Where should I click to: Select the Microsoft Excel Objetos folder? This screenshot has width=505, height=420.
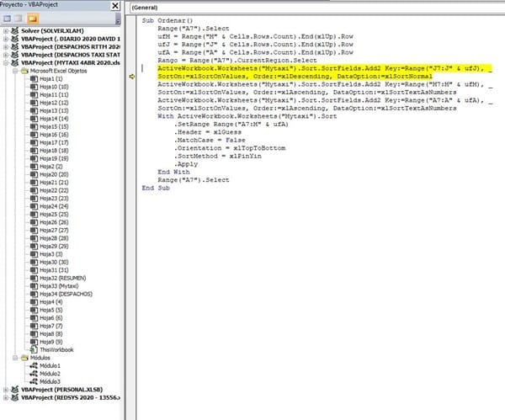(x=58, y=71)
